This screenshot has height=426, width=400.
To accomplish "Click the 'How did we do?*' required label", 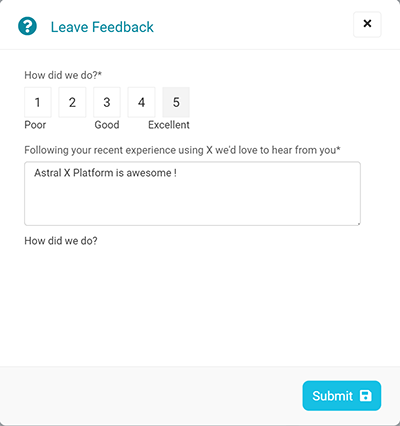I will click(63, 75).
